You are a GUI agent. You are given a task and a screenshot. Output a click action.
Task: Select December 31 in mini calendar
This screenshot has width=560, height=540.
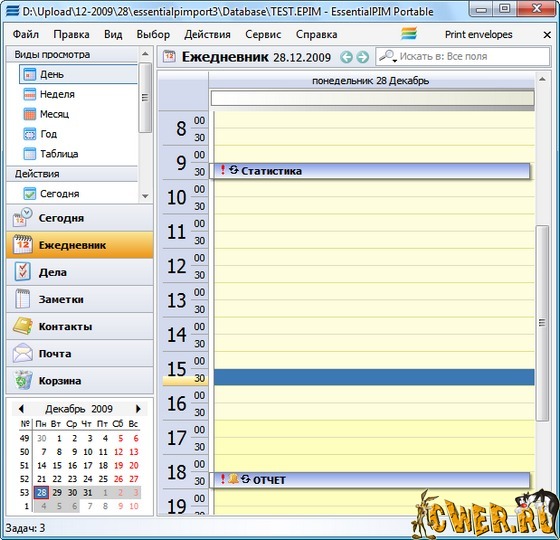(x=88, y=492)
